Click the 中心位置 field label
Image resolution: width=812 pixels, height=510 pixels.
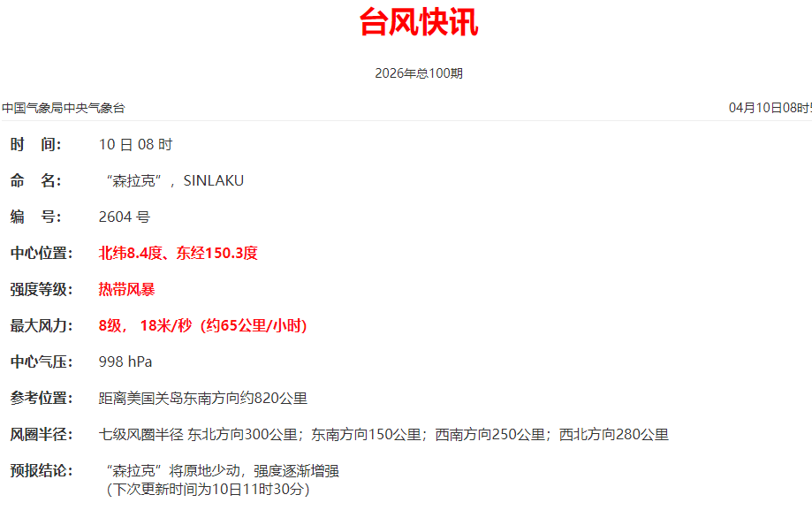tap(40, 253)
